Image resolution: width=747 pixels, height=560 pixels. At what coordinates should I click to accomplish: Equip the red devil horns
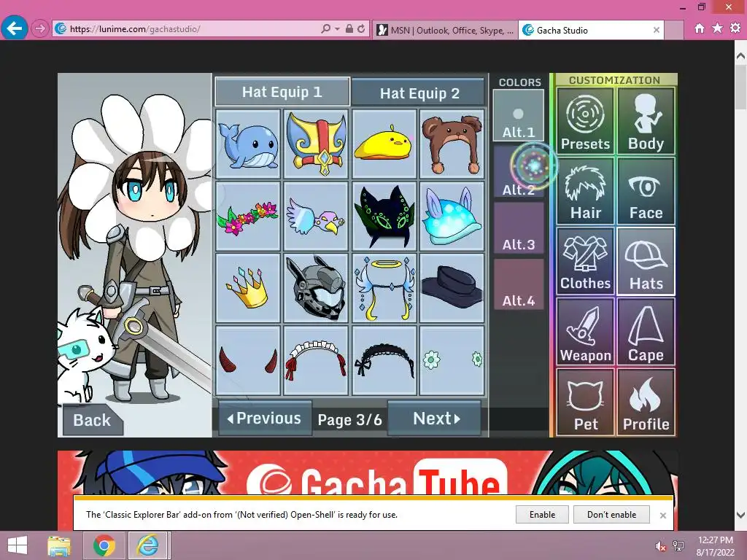click(248, 360)
